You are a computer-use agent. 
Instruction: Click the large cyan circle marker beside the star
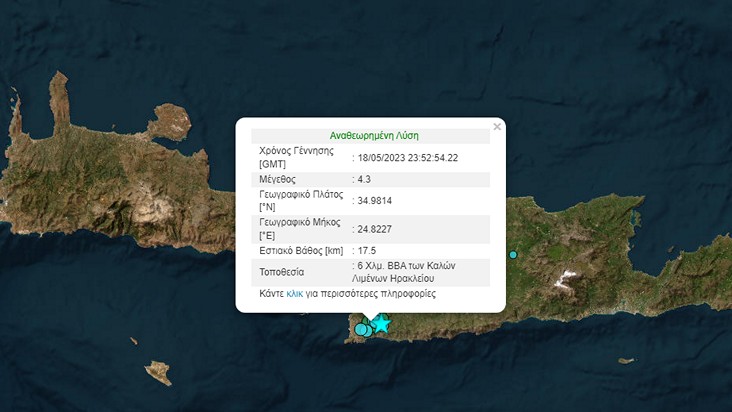coord(362,329)
